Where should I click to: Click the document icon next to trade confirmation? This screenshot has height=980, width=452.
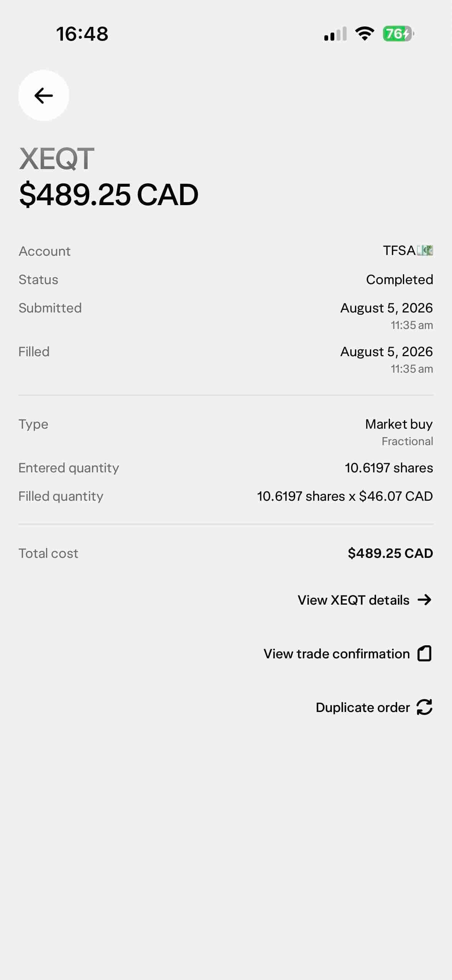[x=424, y=653]
